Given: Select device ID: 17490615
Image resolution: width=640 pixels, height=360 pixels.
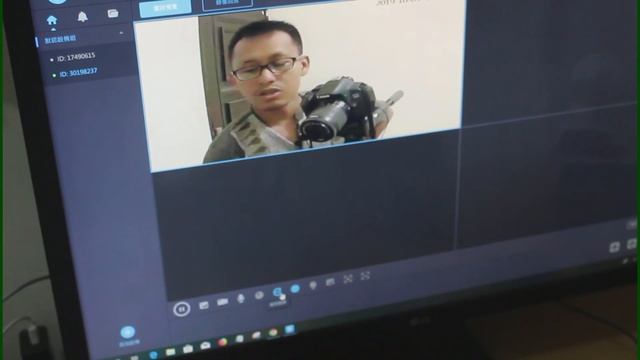Looking at the screenshot, I should click(x=76, y=57).
